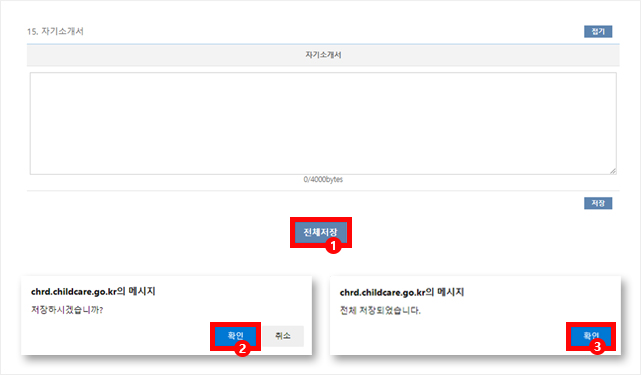Click the resize grip of the 자기소개서 text area
Viewport: 641px width, 375px height.
613,171
